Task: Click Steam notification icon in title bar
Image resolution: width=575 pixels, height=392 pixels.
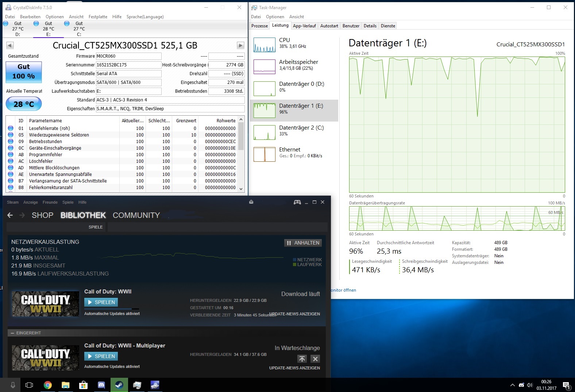Action: click(251, 202)
